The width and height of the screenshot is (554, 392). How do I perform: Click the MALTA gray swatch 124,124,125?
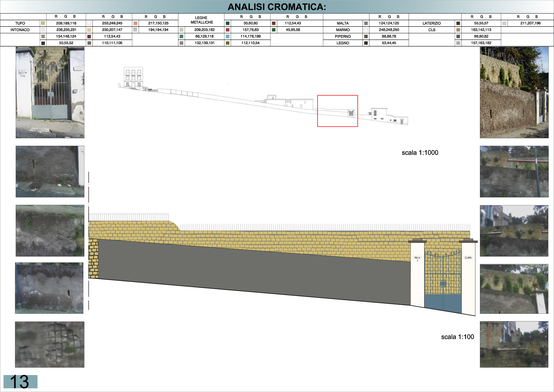[x=366, y=23]
